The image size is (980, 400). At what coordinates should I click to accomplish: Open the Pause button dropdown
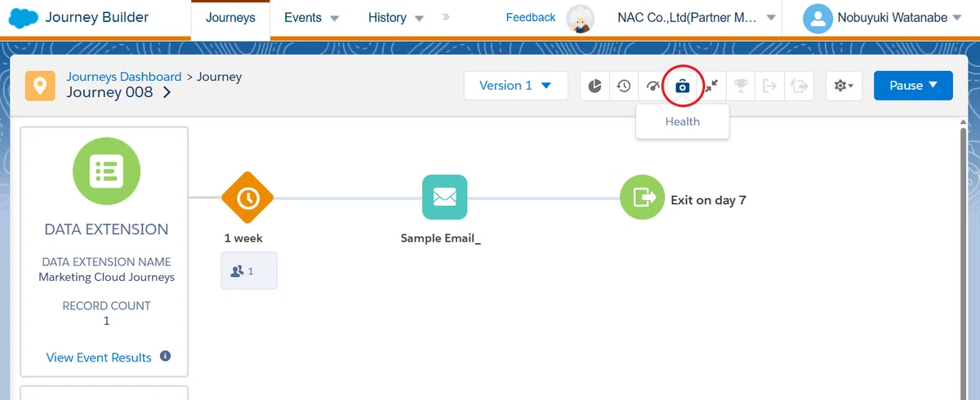[913, 86]
